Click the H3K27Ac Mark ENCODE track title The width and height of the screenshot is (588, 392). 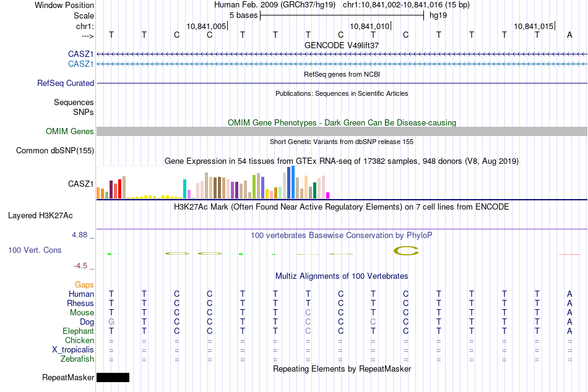(x=342, y=207)
